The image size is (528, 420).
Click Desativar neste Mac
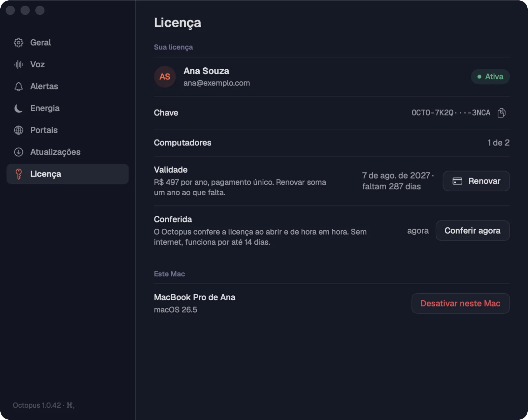[x=460, y=304]
